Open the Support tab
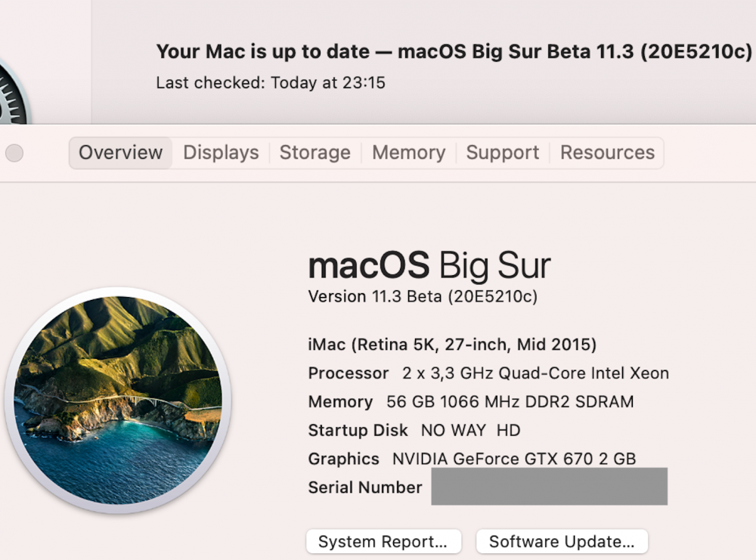 tap(503, 153)
